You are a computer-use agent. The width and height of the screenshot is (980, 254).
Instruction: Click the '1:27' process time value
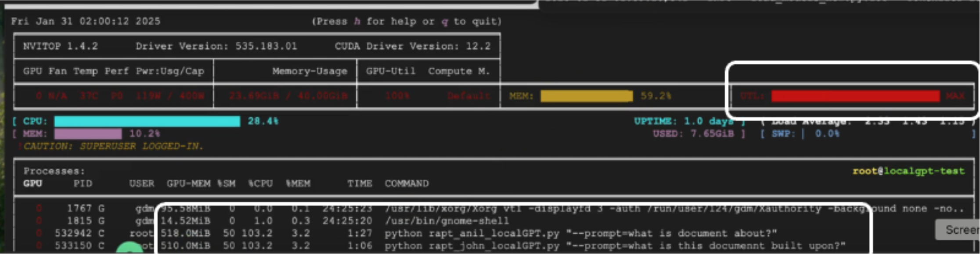360,233
